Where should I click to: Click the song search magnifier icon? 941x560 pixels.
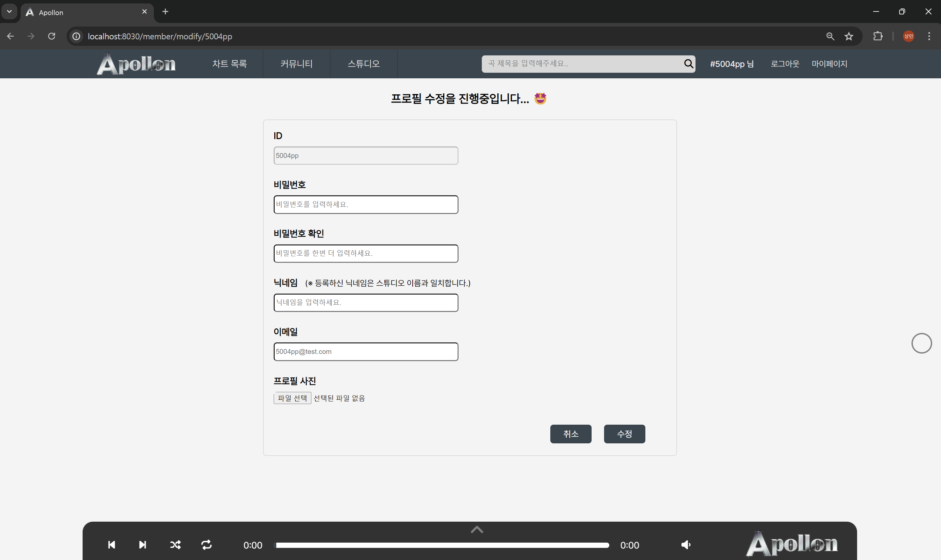[688, 63]
